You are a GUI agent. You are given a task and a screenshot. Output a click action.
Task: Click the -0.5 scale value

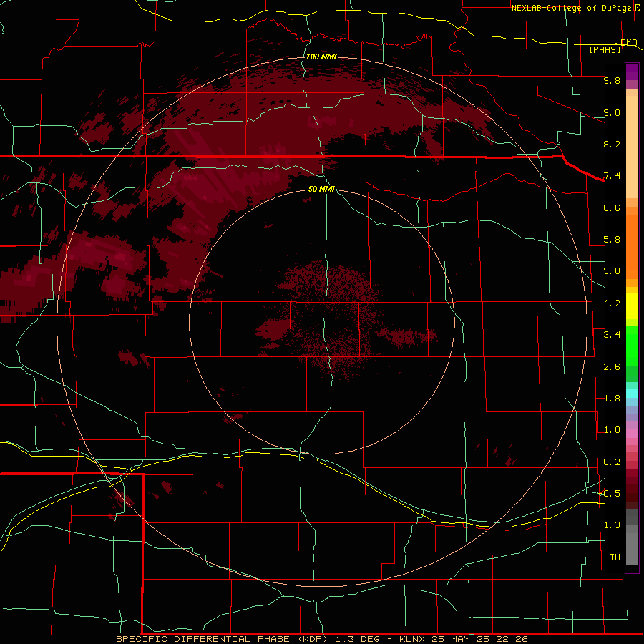point(610,494)
